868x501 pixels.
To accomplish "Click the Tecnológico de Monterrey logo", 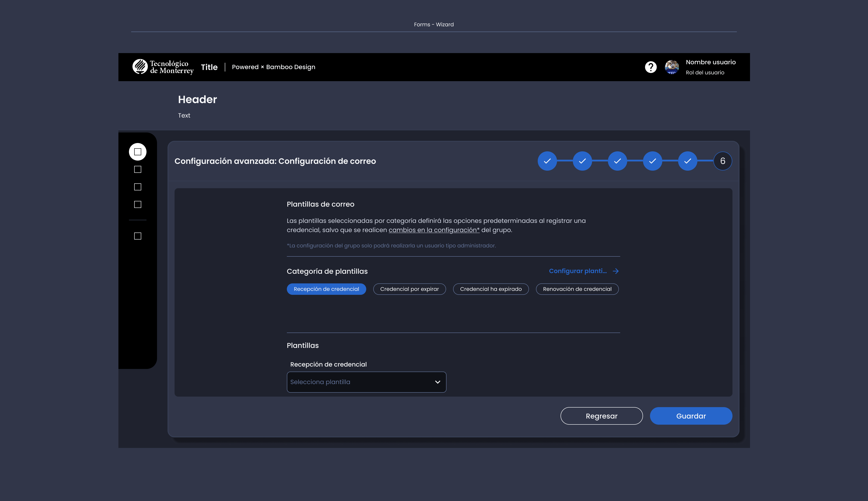I will pos(163,67).
